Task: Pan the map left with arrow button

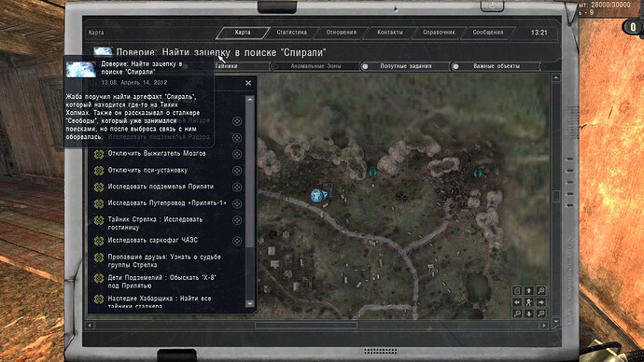Action: coord(517,302)
